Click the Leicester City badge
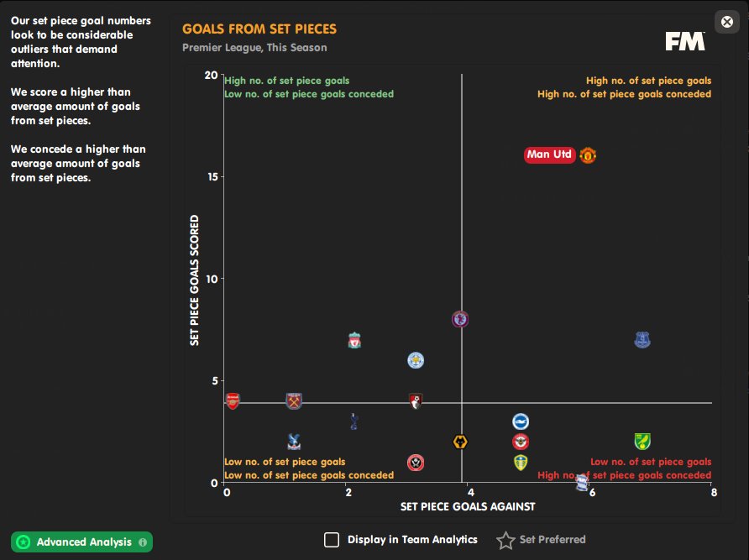The height and width of the screenshot is (560, 749). [416, 360]
